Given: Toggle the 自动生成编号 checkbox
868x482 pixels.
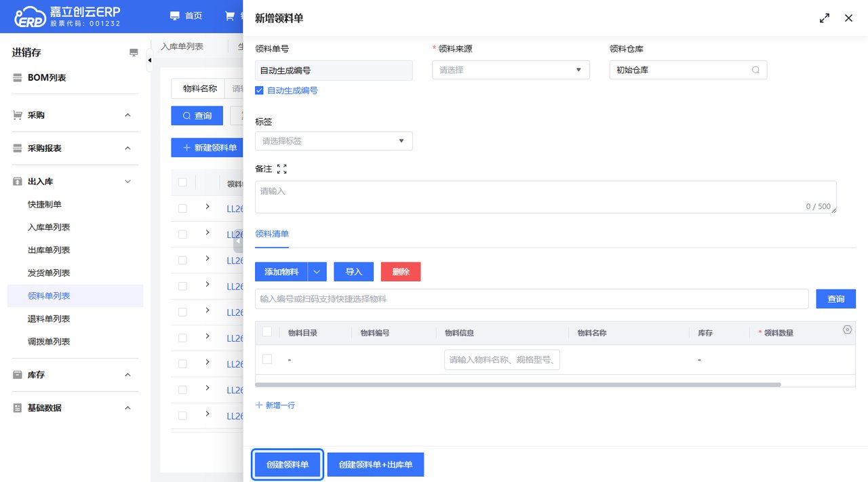Looking at the screenshot, I should tap(259, 90).
